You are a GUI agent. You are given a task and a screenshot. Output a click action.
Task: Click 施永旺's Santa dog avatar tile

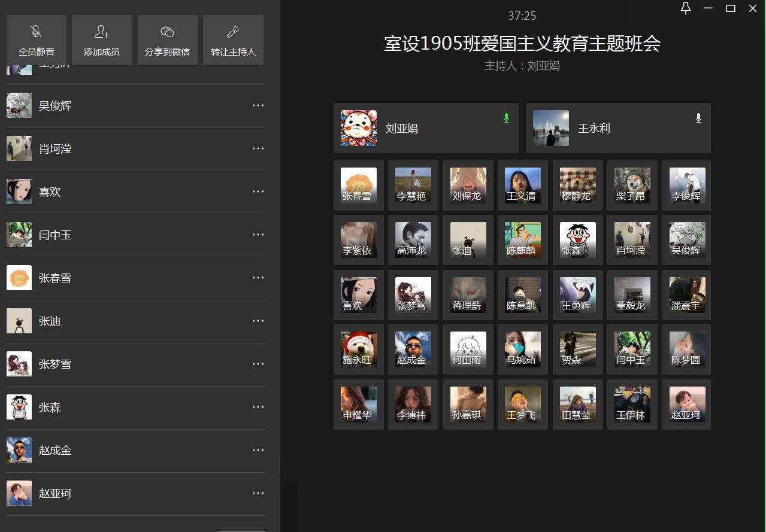click(x=358, y=349)
